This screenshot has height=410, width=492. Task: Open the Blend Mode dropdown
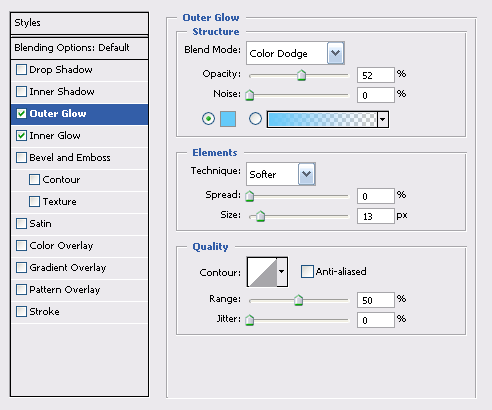click(295, 53)
